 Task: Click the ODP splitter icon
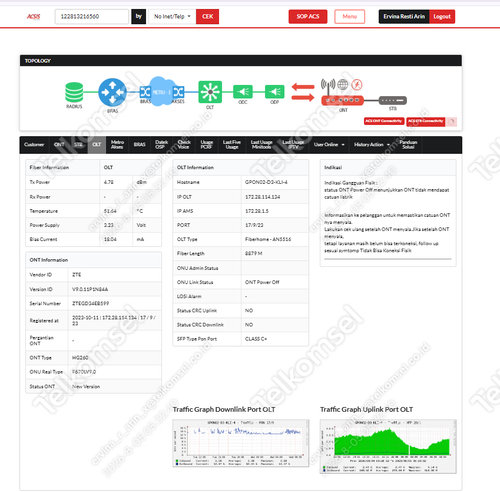[275, 92]
